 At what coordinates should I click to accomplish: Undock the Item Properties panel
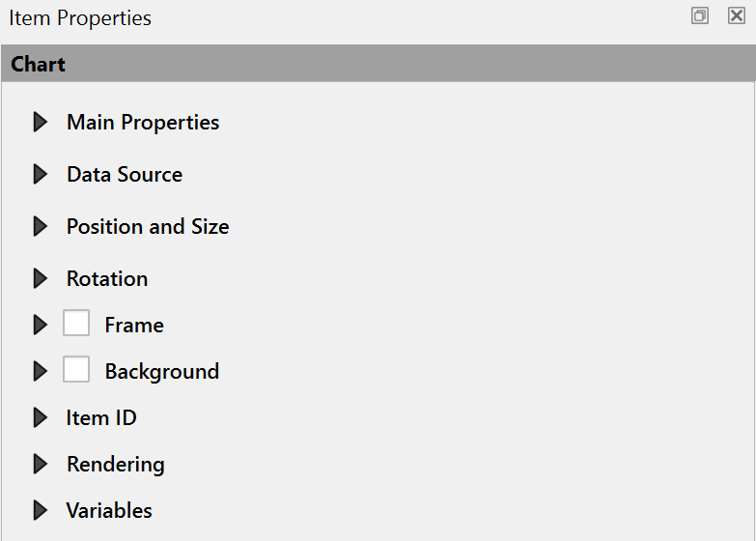click(x=700, y=15)
